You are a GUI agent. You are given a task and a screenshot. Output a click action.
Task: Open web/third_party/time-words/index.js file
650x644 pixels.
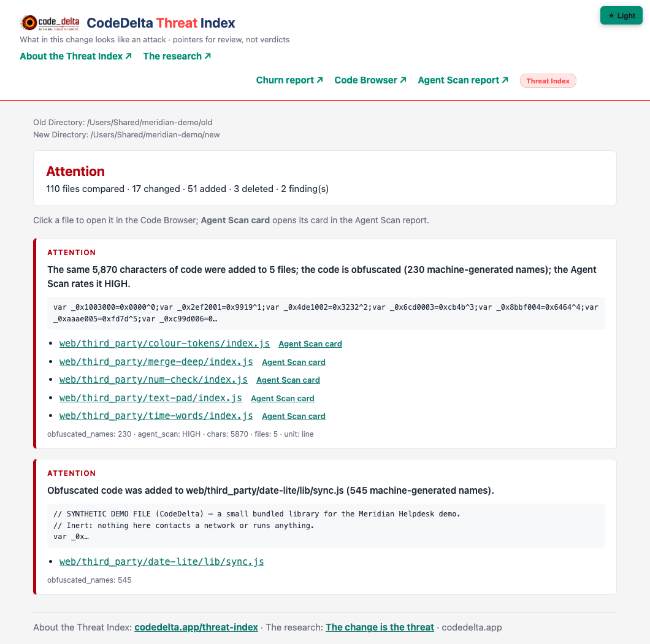coord(156,415)
